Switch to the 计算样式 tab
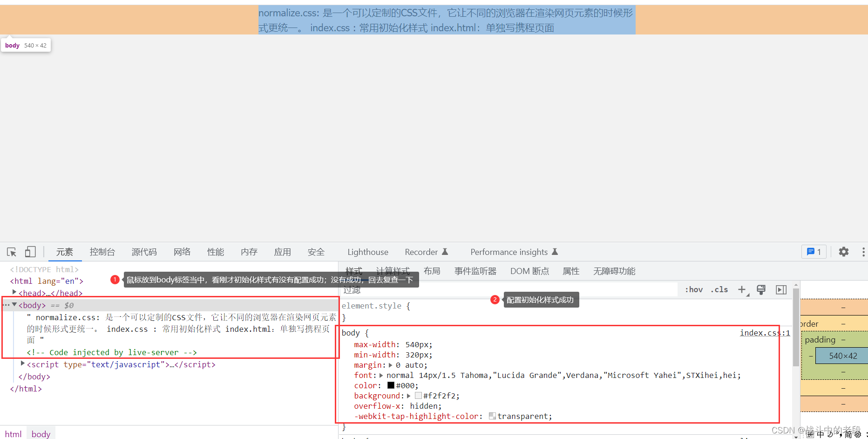Image resolution: width=868 pixels, height=439 pixels. [392, 271]
